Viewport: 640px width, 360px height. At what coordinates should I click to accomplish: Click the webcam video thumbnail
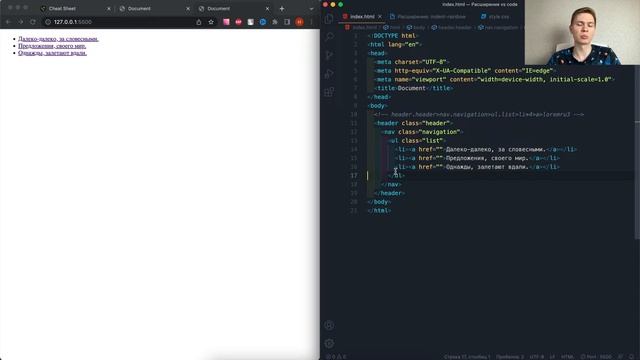point(582,33)
